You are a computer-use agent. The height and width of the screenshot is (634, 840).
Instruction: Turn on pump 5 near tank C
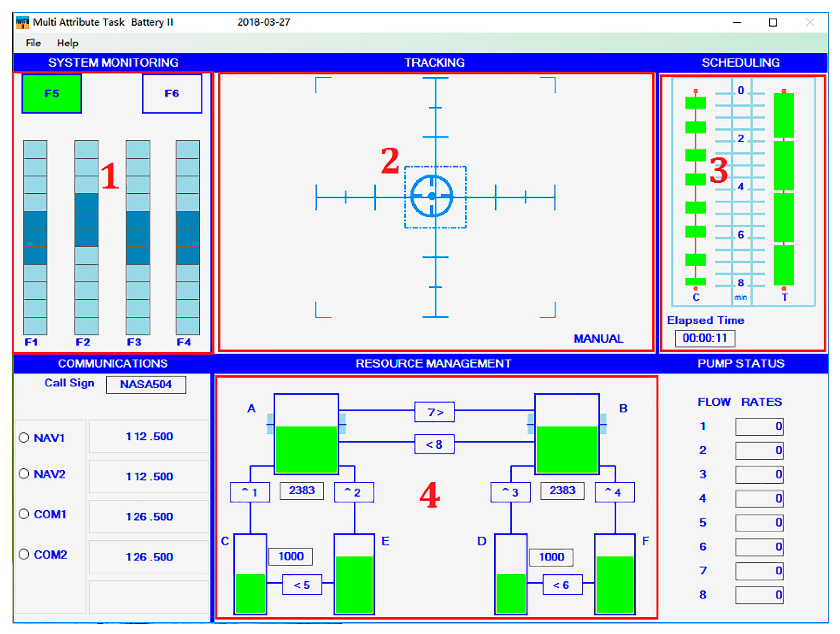click(302, 585)
